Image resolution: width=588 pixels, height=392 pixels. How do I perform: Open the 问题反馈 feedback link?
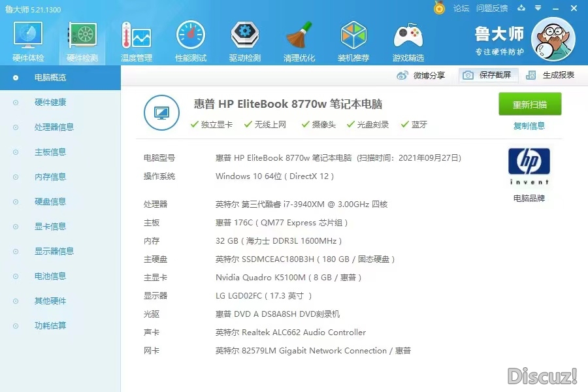click(x=492, y=8)
